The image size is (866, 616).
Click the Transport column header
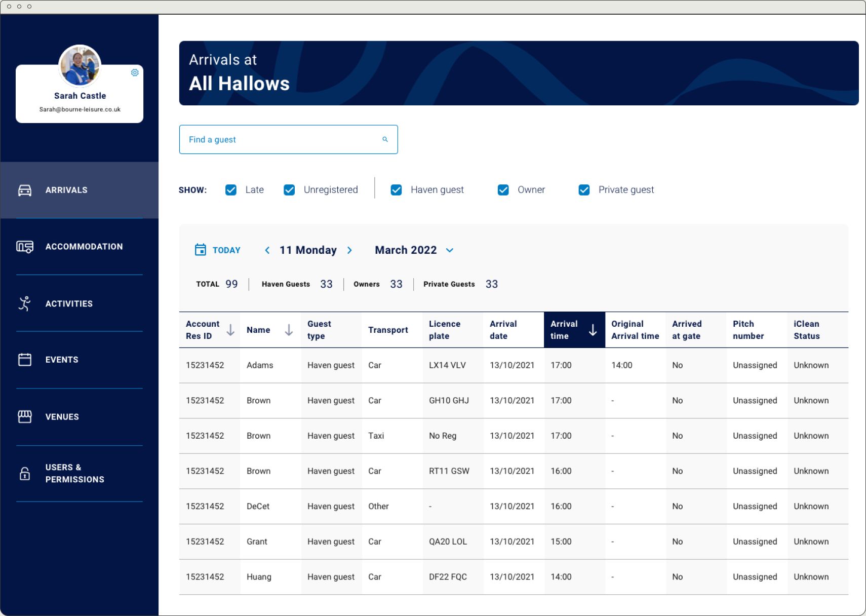coord(392,330)
